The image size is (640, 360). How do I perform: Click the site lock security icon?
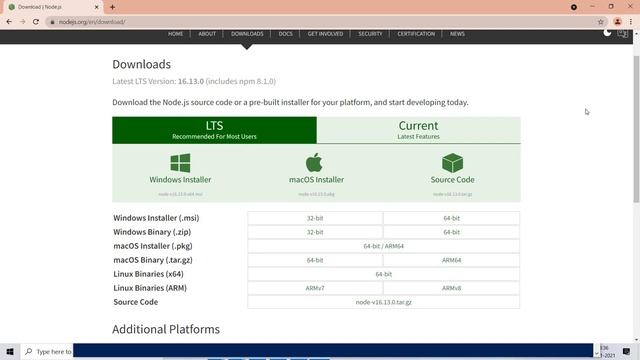[x=52, y=22]
